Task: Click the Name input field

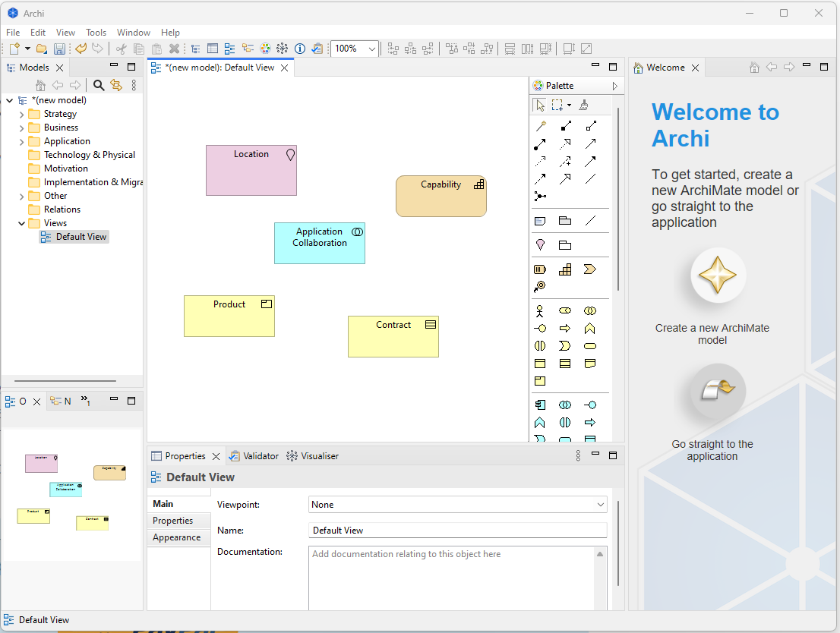Action: point(457,531)
